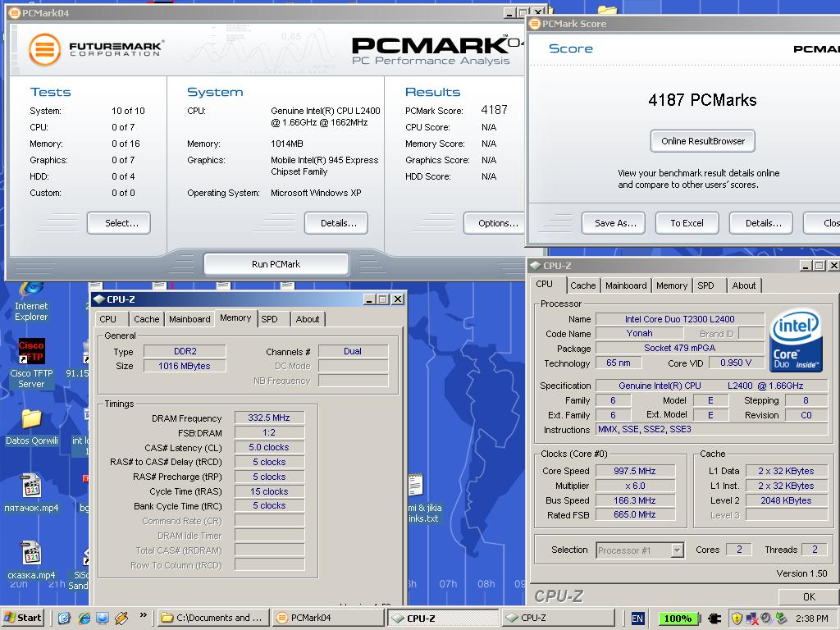Viewport: 840px width, 630px height.
Task: Open Mainboard tab in processor CPU-Z window
Action: point(626,285)
